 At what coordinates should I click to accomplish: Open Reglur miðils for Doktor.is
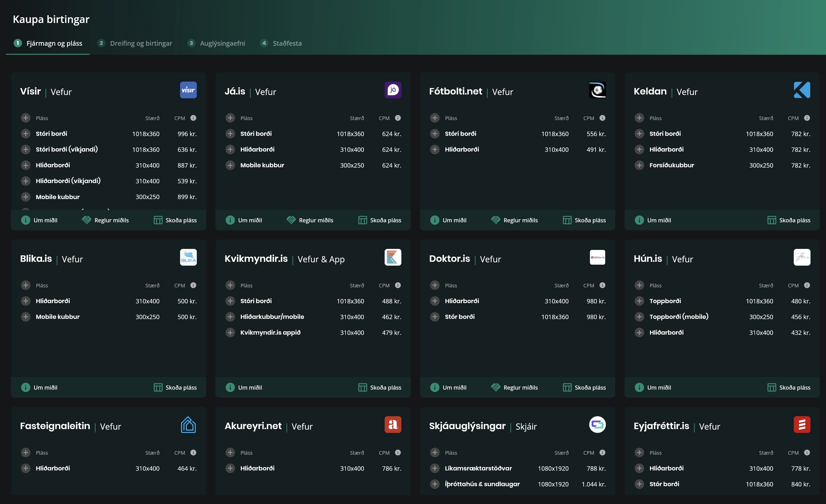pyautogui.click(x=514, y=387)
